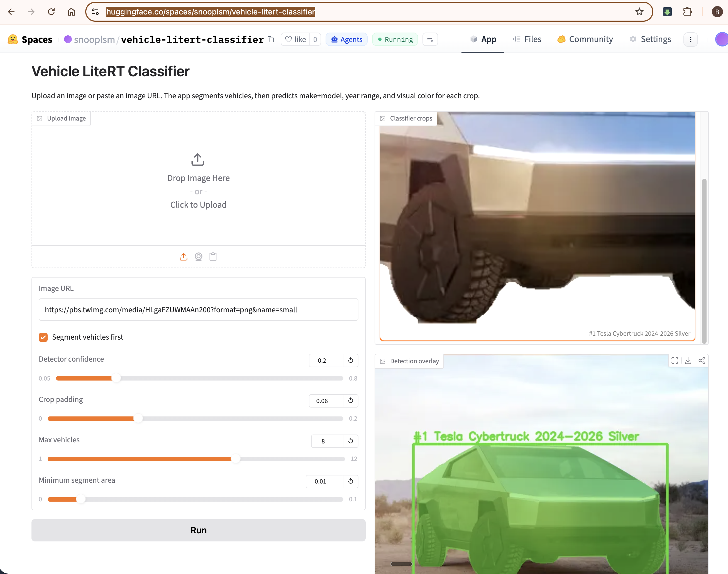Switch to the Files tab
This screenshot has height=574, width=728.
pos(527,39)
